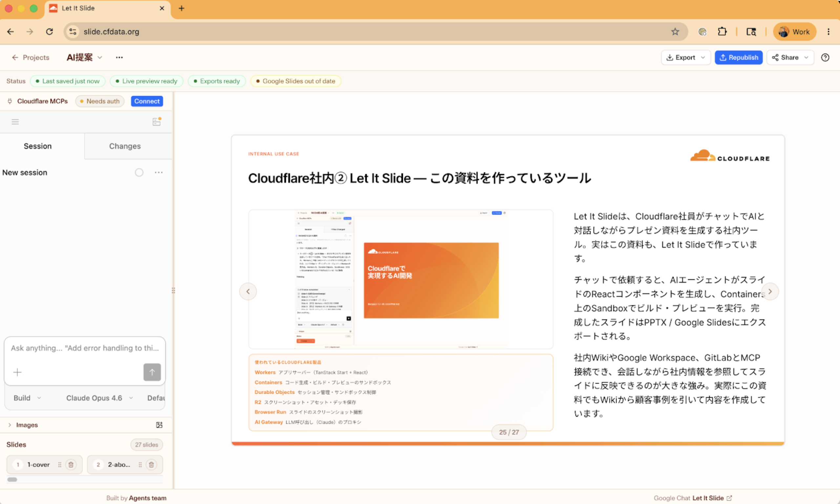The height and width of the screenshot is (504, 840).
Task: Bookmark this page with the star
Action: [x=675, y=31]
